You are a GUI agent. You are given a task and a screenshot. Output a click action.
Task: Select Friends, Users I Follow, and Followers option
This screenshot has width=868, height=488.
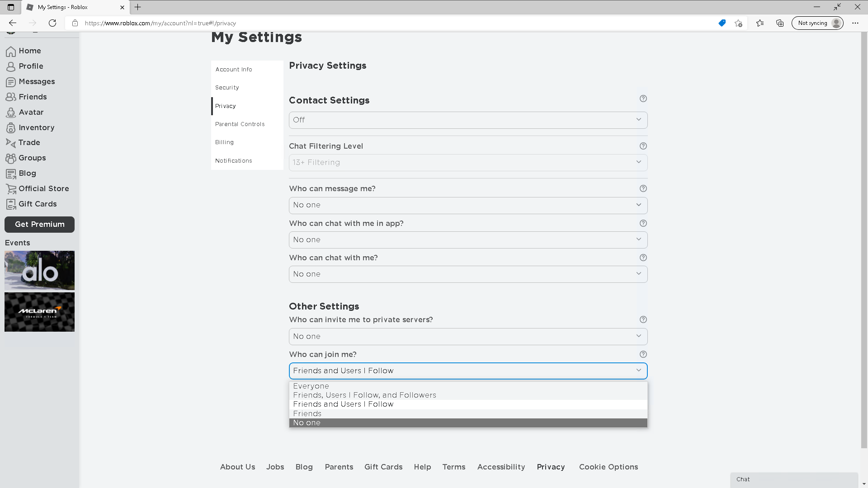tap(468, 395)
